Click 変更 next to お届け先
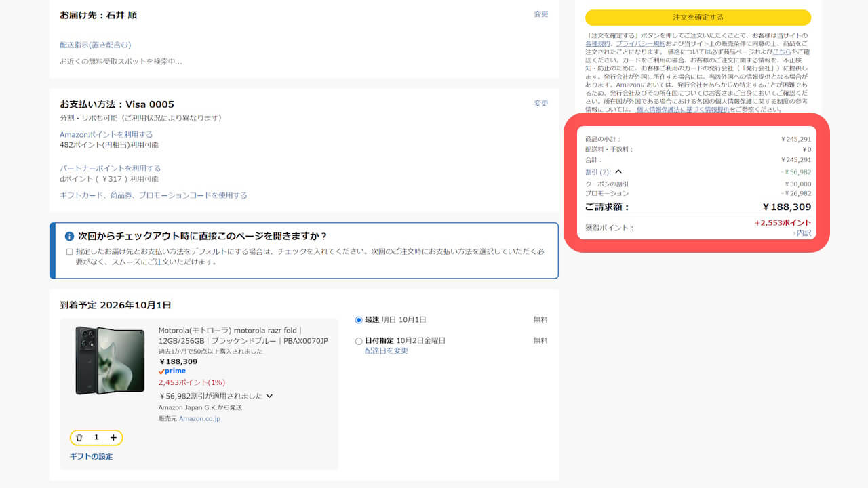 pos(541,14)
